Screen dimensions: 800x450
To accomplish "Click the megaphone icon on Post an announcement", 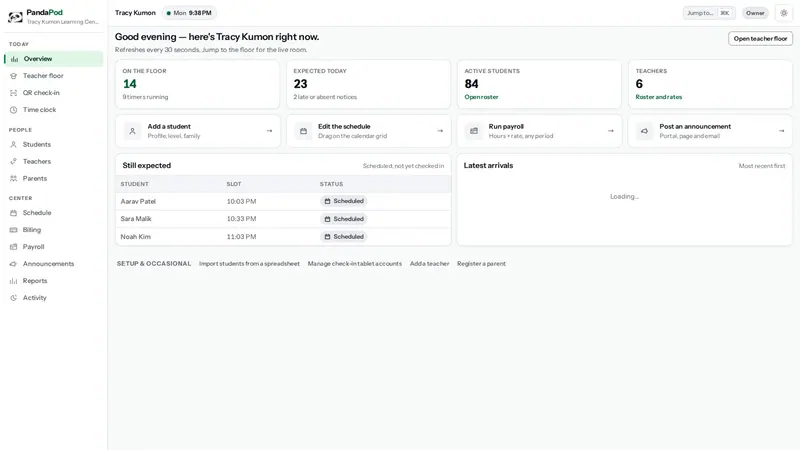I will click(x=644, y=131).
